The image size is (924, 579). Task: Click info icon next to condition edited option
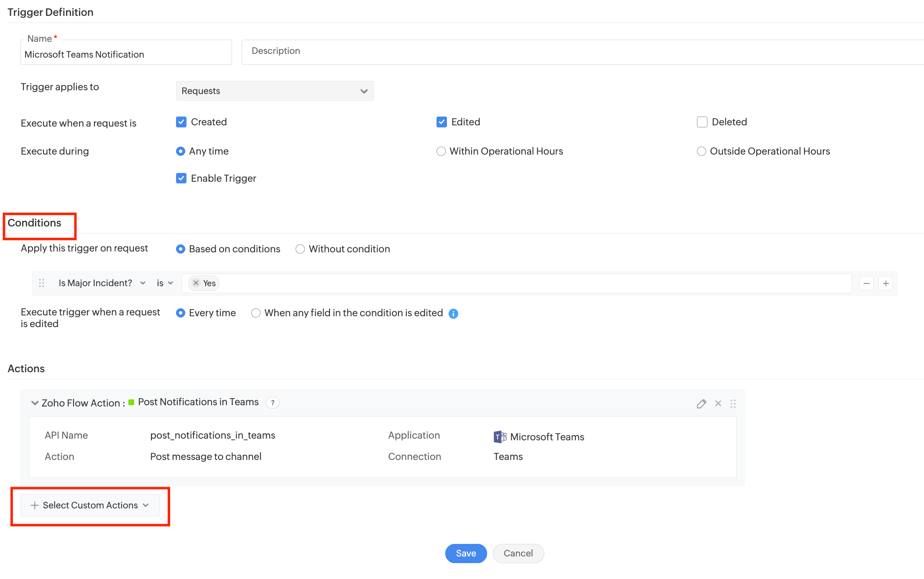click(x=453, y=314)
